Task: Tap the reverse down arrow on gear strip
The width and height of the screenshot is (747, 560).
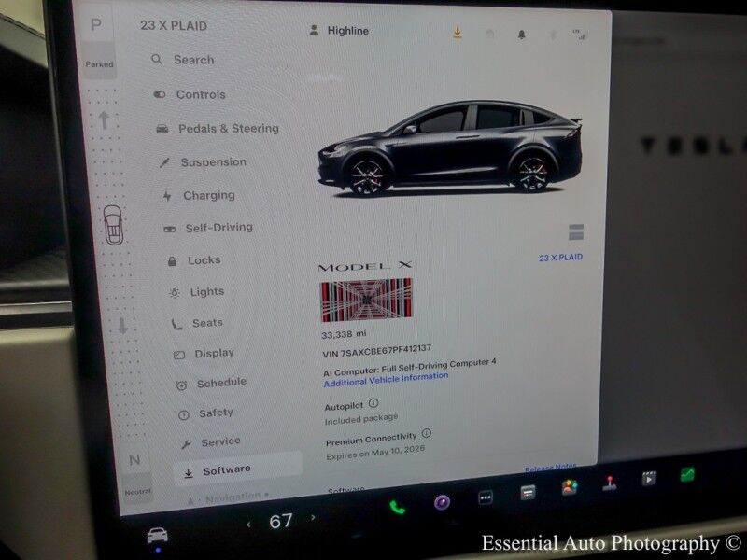Action: click(x=122, y=326)
